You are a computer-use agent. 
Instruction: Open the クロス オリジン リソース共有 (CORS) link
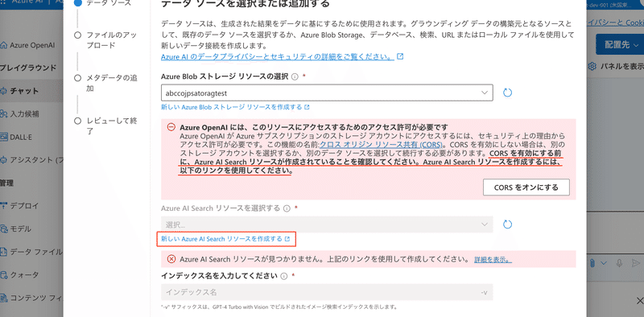[381, 145]
